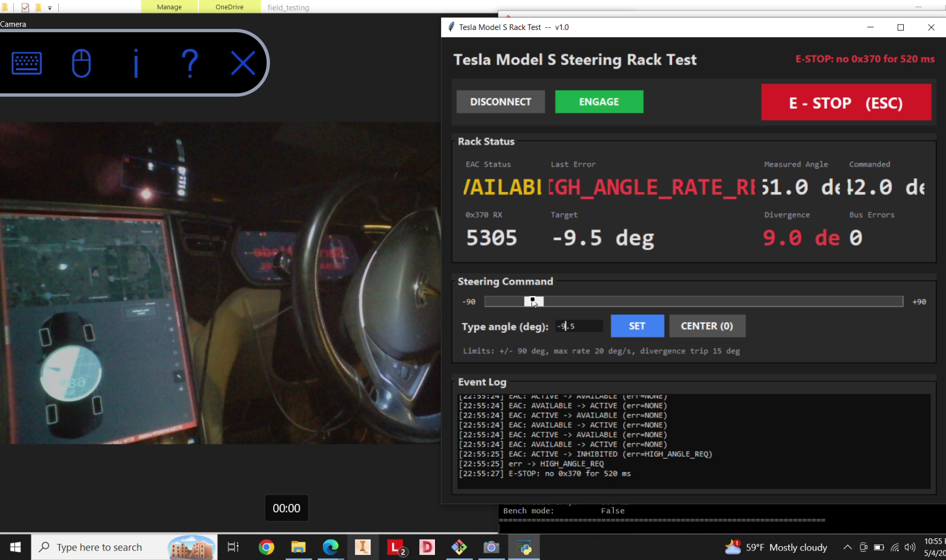Show hidden system tray icons
946x560 pixels.
847,547
